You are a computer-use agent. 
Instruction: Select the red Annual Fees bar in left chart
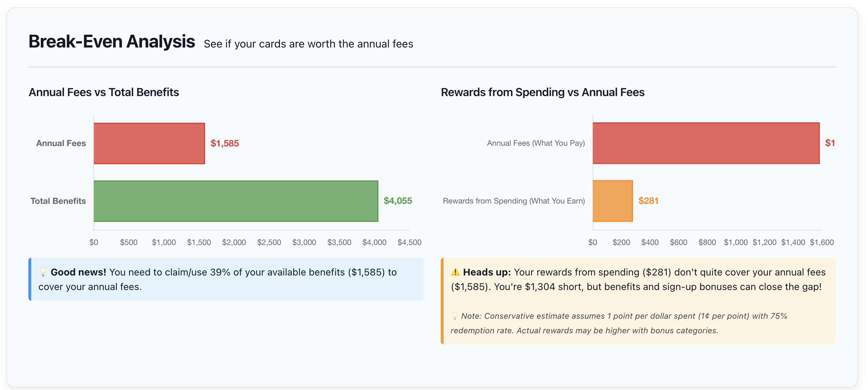[149, 143]
